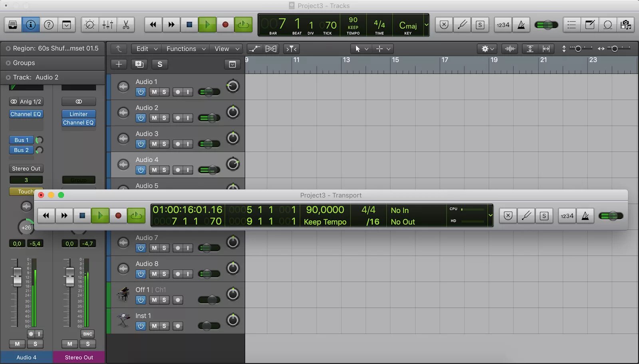Stop playback in the main control bar
Image resolution: width=639 pixels, height=364 pixels.
pyautogui.click(x=189, y=25)
